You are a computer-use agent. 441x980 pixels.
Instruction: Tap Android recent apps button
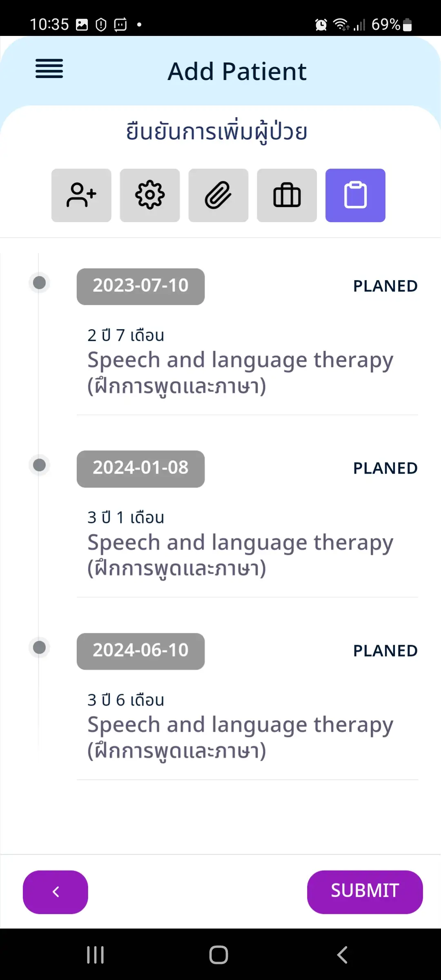(x=96, y=955)
